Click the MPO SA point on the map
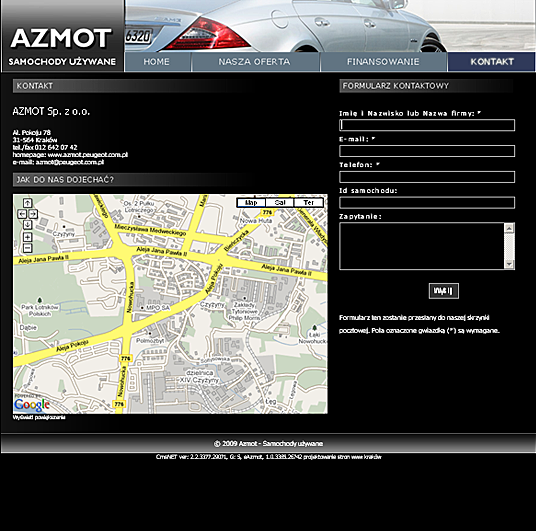The image size is (536, 531). [x=143, y=308]
